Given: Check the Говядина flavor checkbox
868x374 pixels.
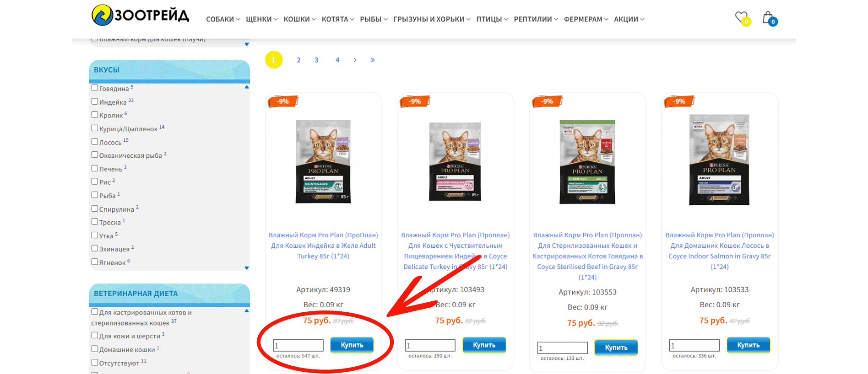Looking at the screenshot, I should pyautogui.click(x=95, y=88).
